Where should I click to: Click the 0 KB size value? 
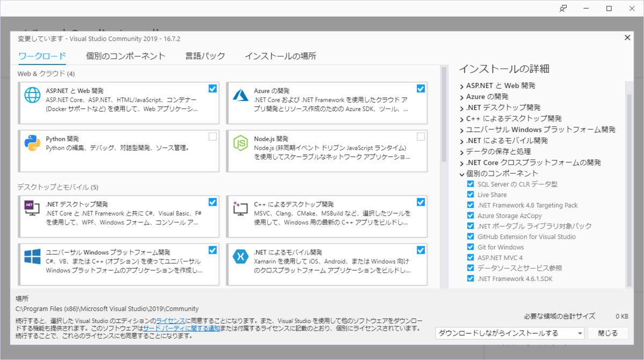[x=621, y=316]
